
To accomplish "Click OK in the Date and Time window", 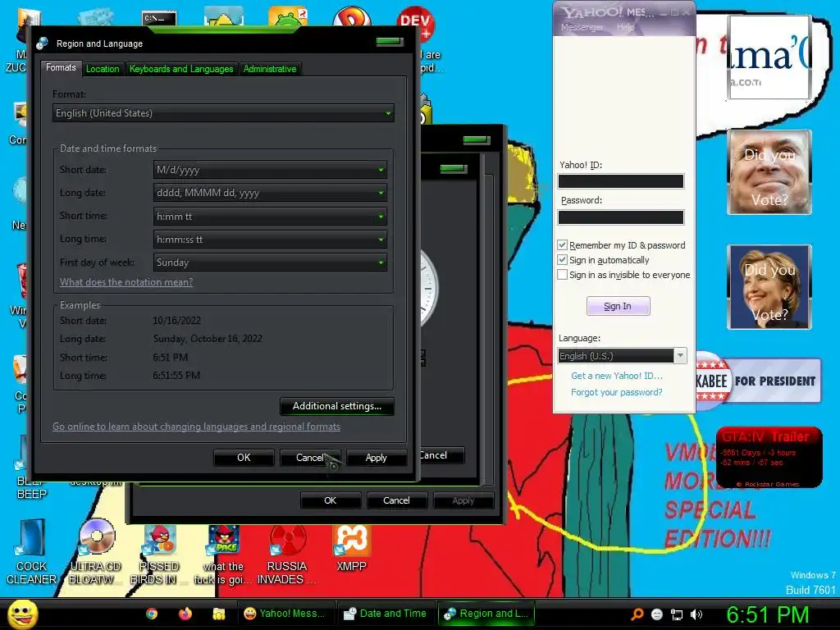I will (x=330, y=500).
